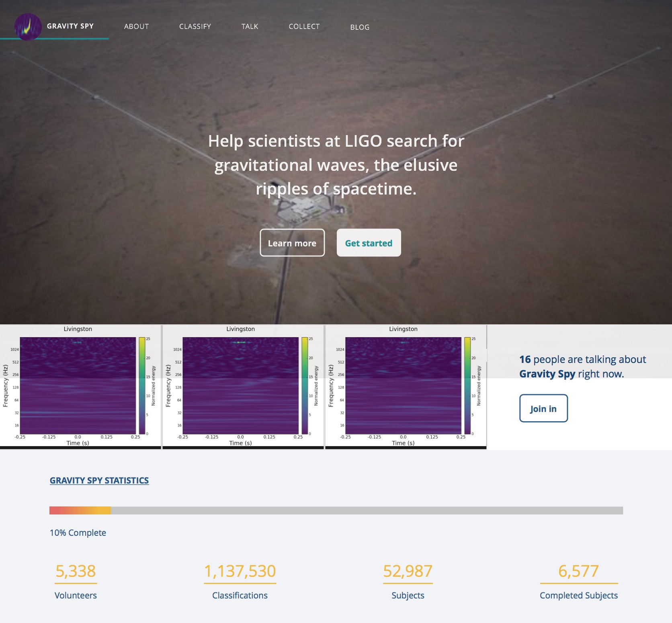The width and height of the screenshot is (672, 623).
Task: Select COLLECT in the navigation
Action: 304,27
